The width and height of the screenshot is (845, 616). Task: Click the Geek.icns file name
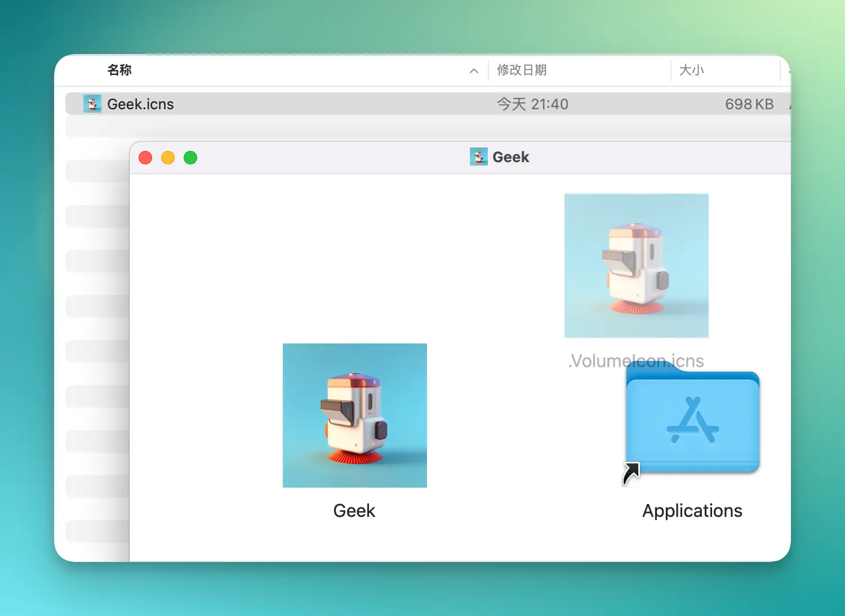[x=140, y=104]
